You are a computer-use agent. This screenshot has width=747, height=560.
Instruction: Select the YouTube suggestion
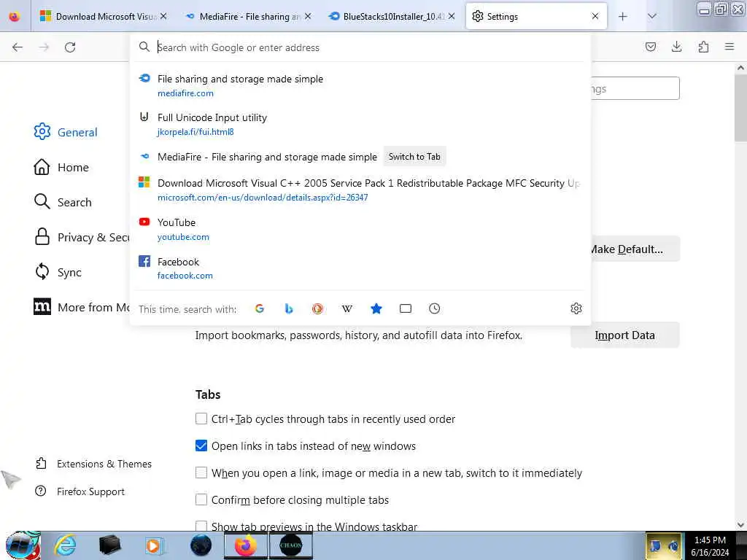pos(360,229)
